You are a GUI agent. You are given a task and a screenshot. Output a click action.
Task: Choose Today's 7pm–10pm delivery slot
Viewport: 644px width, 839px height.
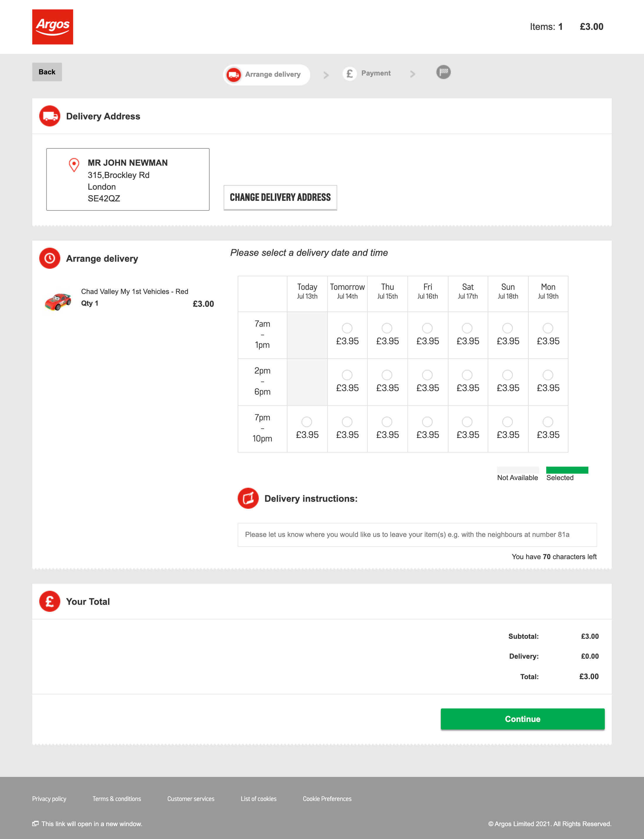307,421
